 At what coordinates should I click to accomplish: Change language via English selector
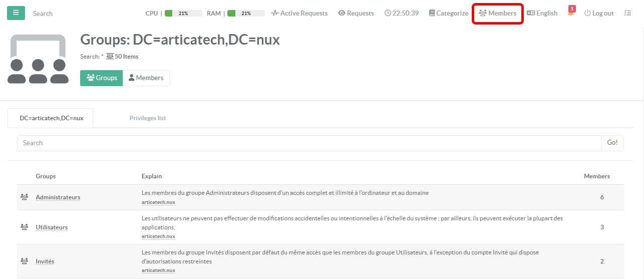[542, 14]
